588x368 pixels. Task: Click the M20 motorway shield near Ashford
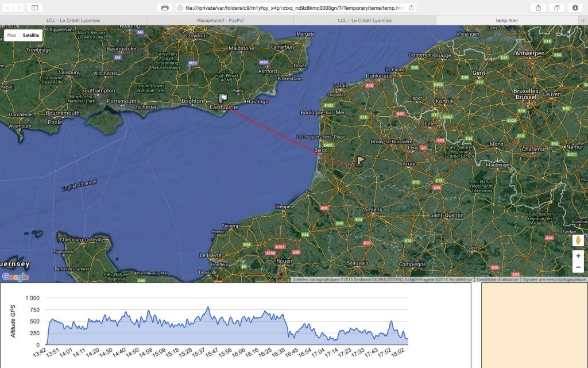(x=264, y=62)
